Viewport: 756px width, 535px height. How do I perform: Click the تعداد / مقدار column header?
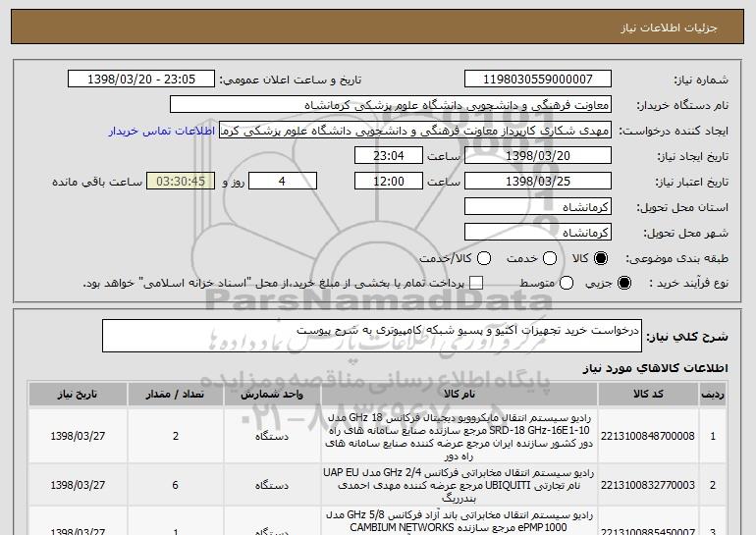pyautogui.click(x=175, y=395)
